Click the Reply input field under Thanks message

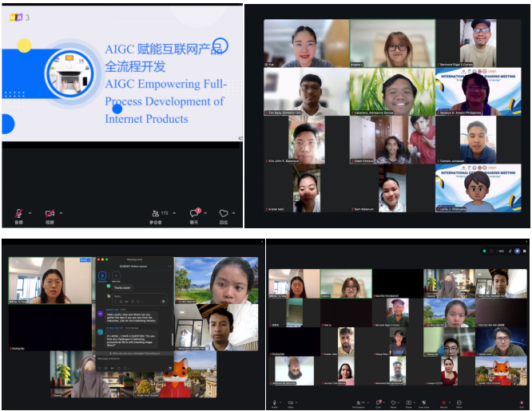(x=140, y=299)
